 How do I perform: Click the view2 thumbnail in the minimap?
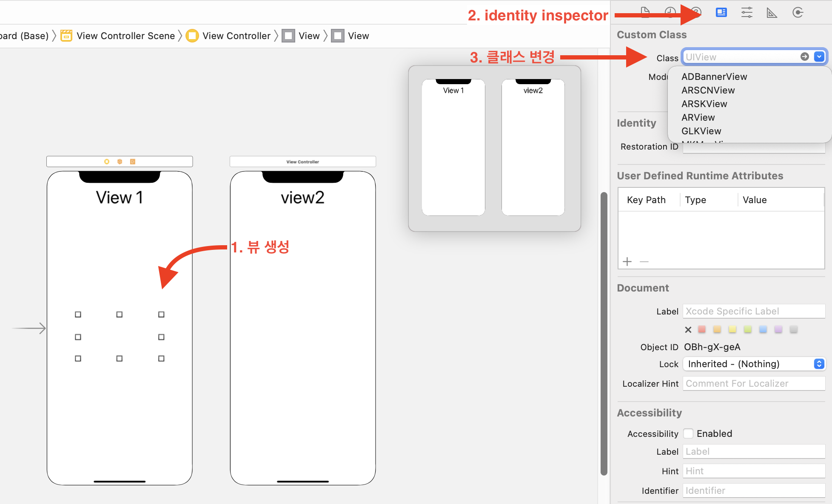(x=533, y=147)
